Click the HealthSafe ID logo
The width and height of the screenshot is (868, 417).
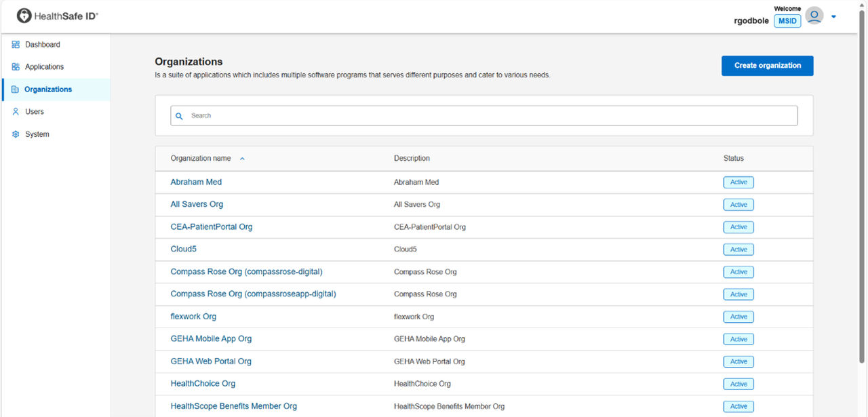pyautogui.click(x=58, y=16)
